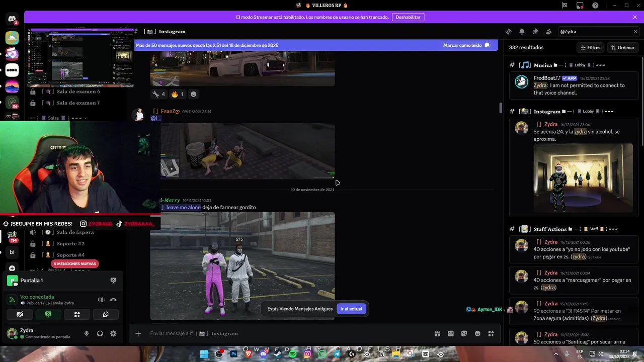Toggle wrench reaction with count 4
644x362 pixels.
pyautogui.click(x=159, y=94)
